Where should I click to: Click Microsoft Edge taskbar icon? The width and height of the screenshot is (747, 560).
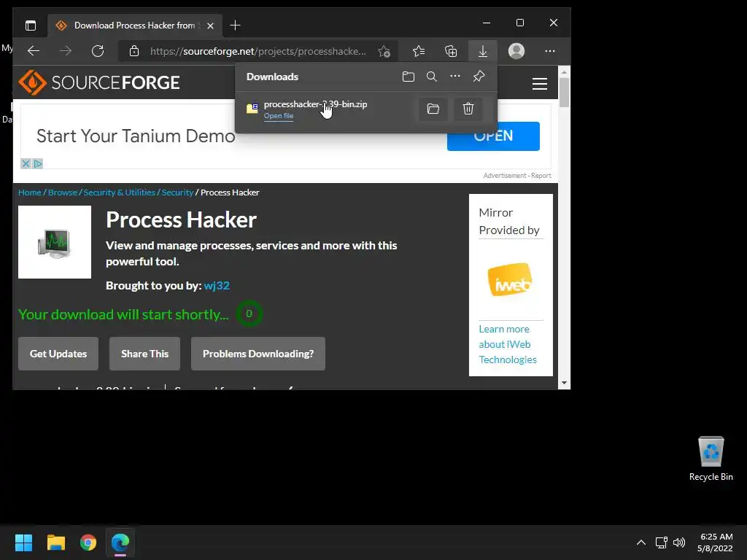120,542
